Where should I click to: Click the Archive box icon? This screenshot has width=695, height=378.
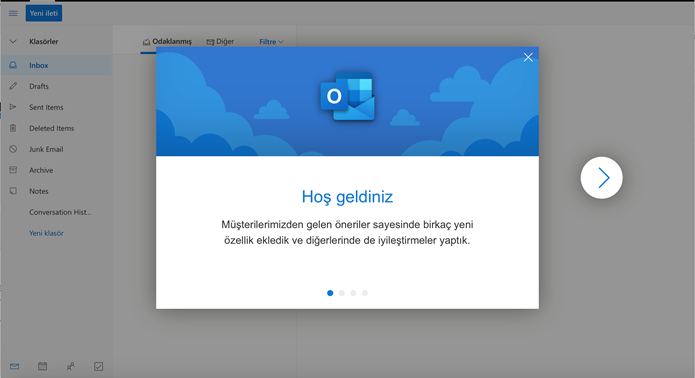point(13,170)
